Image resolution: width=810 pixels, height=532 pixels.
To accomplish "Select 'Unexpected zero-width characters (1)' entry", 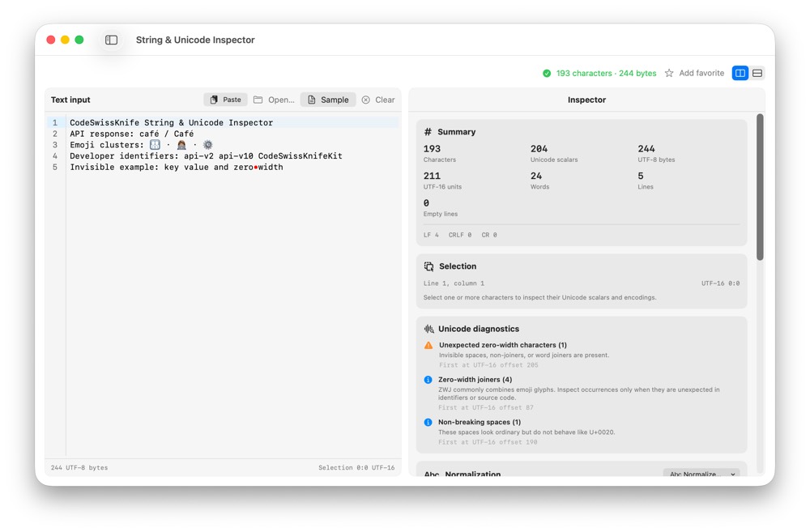I will click(503, 345).
